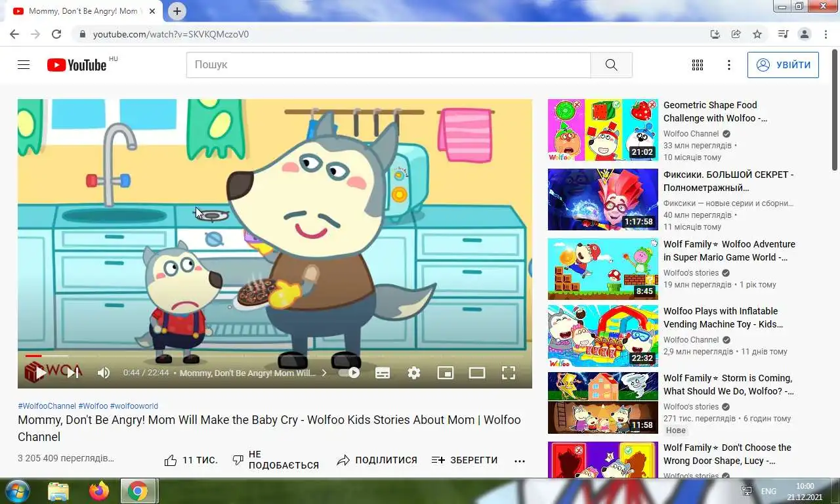This screenshot has width=840, height=504.
Task: Bookmark this page with the star
Action: [x=757, y=34]
